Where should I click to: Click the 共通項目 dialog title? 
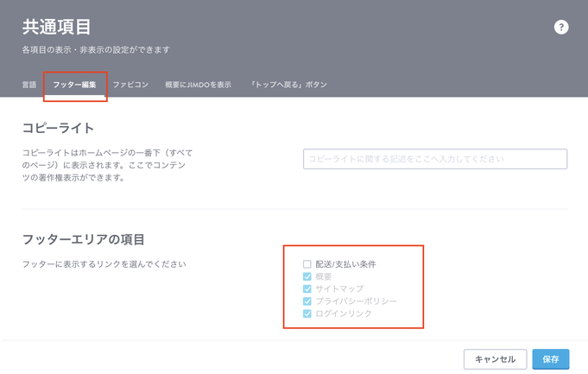tap(56, 27)
